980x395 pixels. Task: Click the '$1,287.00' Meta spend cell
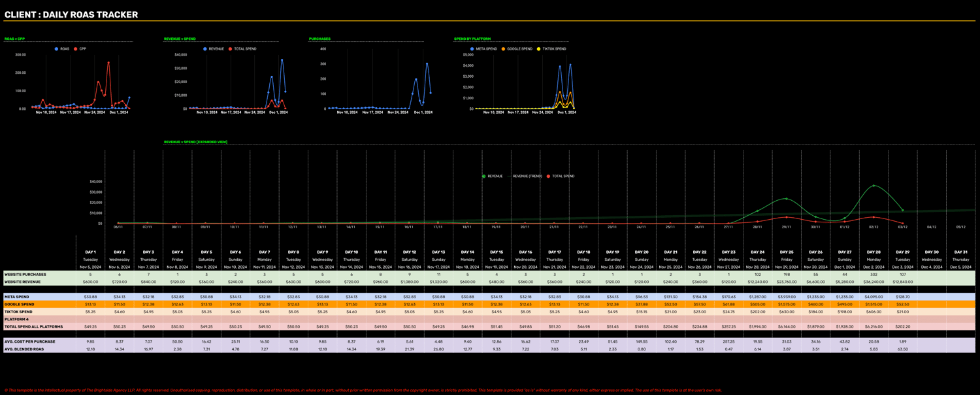[x=757, y=297]
